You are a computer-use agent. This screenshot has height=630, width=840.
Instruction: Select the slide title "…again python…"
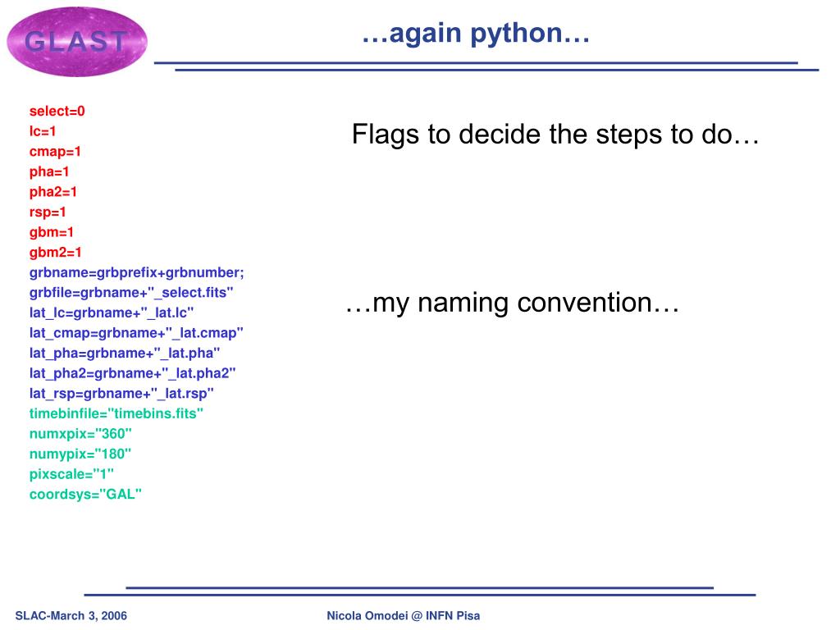point(476,33)
